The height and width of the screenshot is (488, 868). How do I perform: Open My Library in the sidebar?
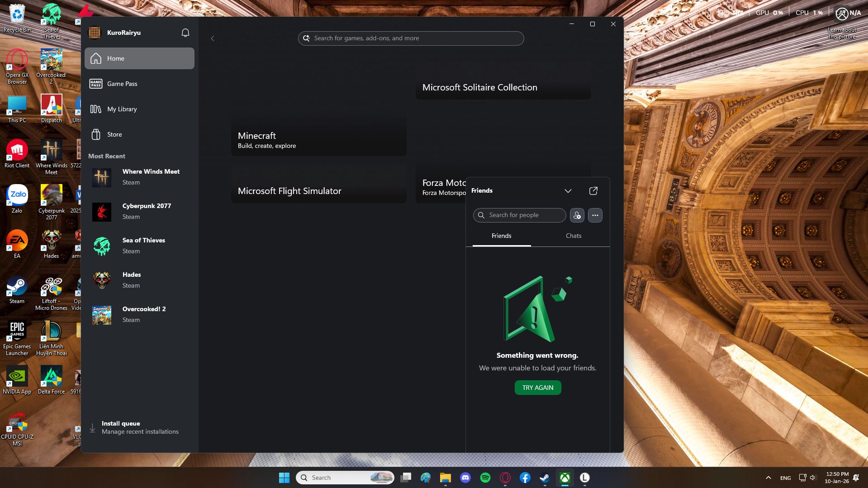tap(122, 109)
